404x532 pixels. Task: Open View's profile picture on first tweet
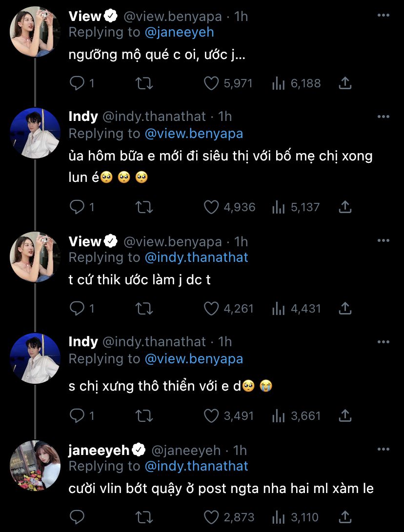point(35,32)
